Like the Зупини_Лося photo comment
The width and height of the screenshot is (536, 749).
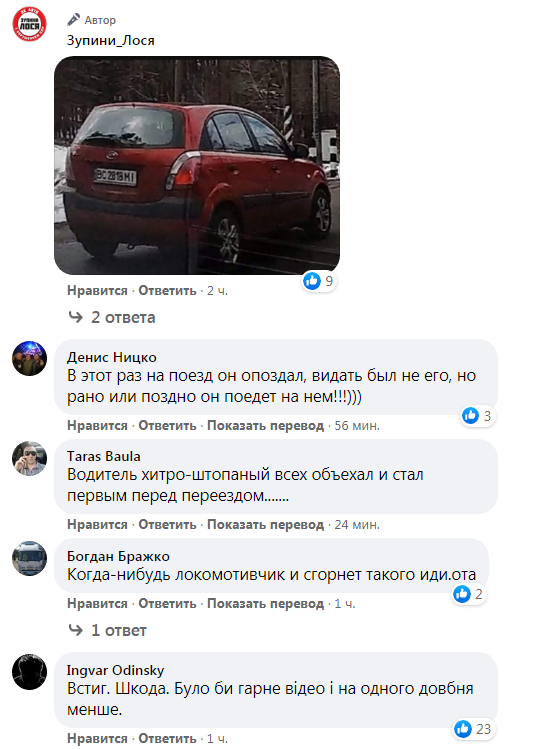[x=97, y=290]
